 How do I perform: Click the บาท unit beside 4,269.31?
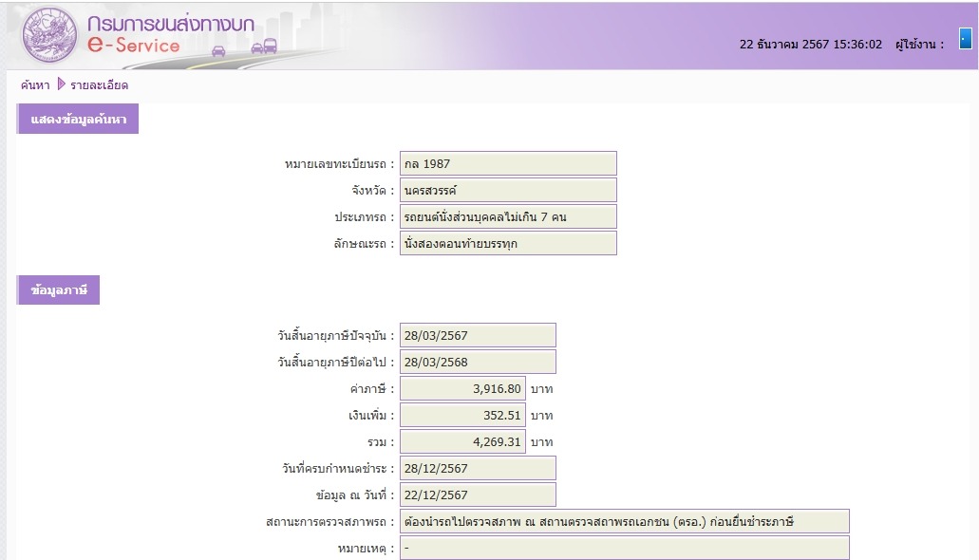coord(541,442)
